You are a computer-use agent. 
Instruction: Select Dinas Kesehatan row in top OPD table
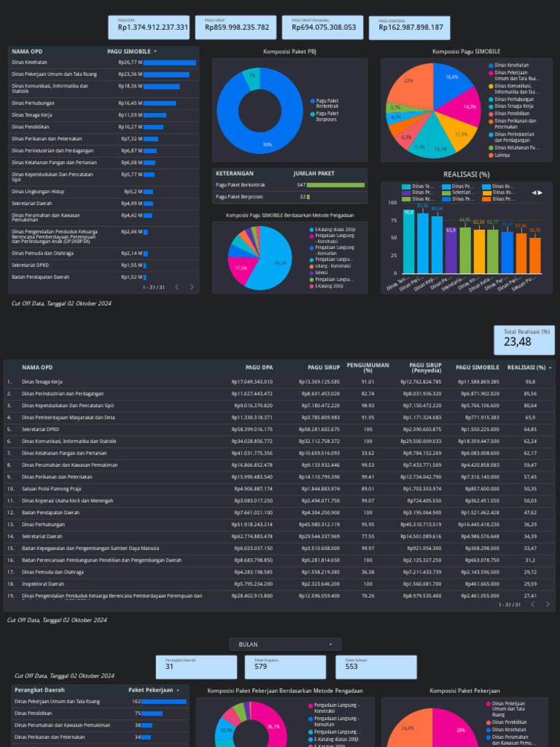[x=104, y=63]
